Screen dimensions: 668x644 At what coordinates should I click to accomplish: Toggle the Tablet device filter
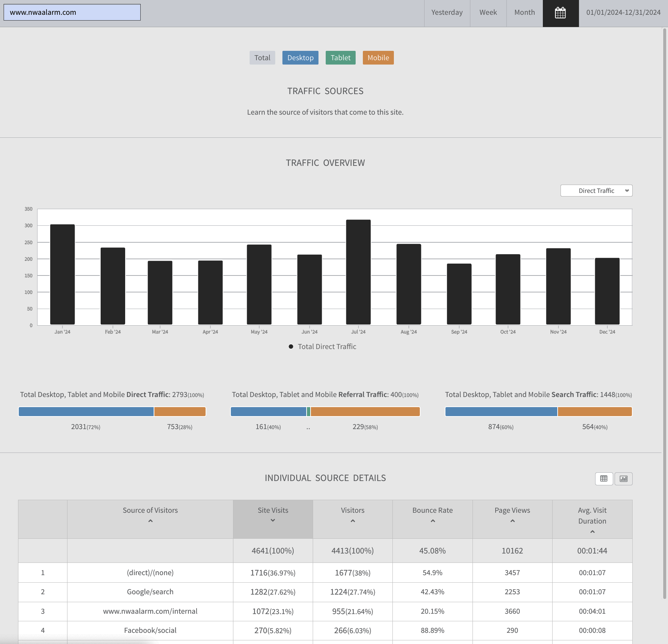tap(340, 58)
